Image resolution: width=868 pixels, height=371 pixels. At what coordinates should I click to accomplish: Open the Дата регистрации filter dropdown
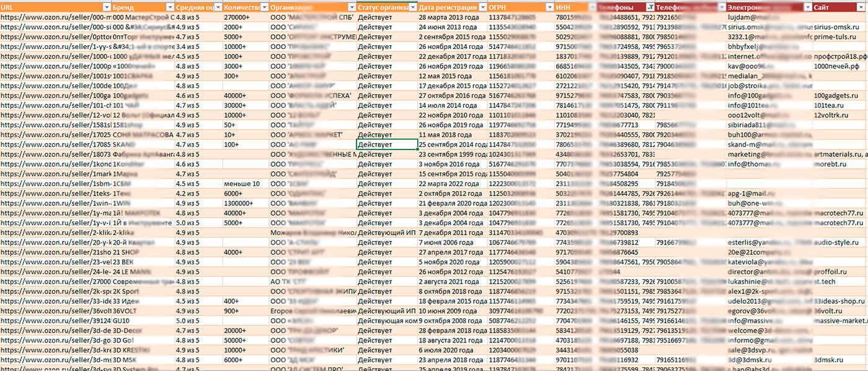tap(483, 7)
